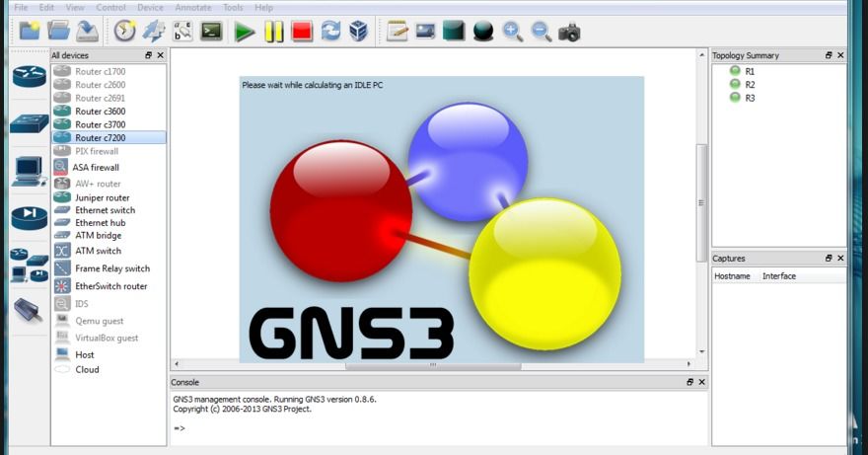The height and width of the screenshot is (455, 868).
Task: Browse routers category in left sidebar
Action: (30, 76)
